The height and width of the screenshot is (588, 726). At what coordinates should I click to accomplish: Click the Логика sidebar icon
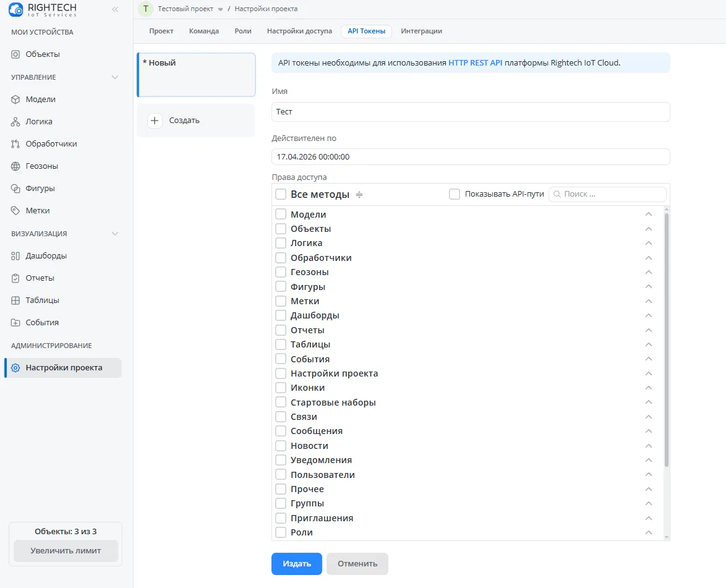coord(16,122)
